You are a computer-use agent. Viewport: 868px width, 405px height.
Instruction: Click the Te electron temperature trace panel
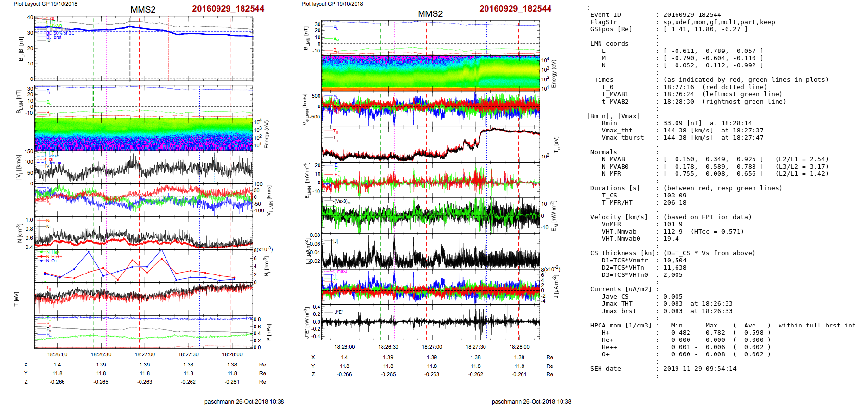(x=431, y=144)
